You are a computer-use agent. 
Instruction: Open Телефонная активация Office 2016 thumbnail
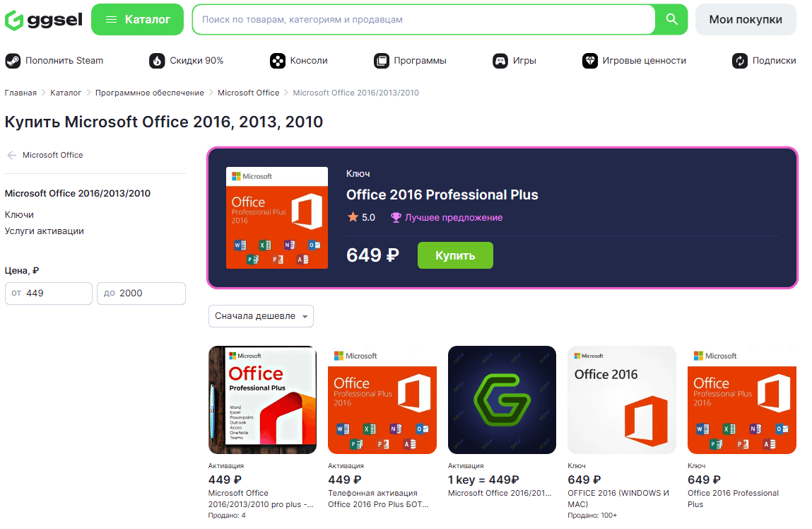382,400
